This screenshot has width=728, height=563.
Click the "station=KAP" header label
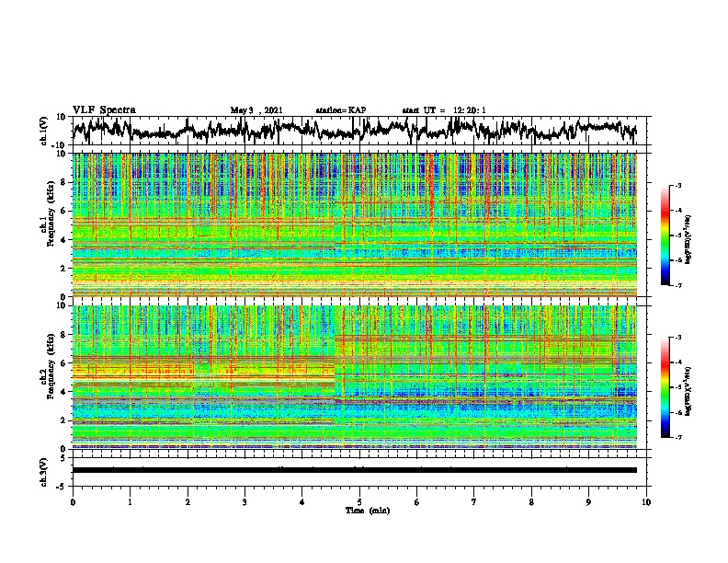(x=341, y=110)
